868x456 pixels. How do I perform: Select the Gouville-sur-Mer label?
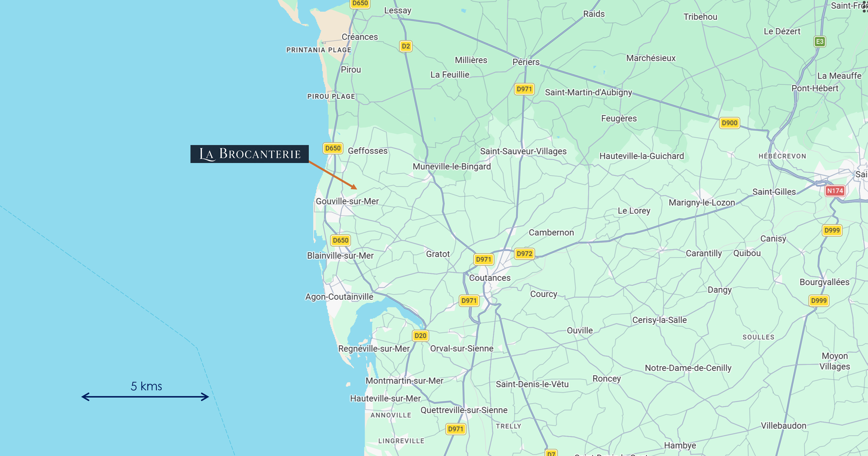pos(347,201)
